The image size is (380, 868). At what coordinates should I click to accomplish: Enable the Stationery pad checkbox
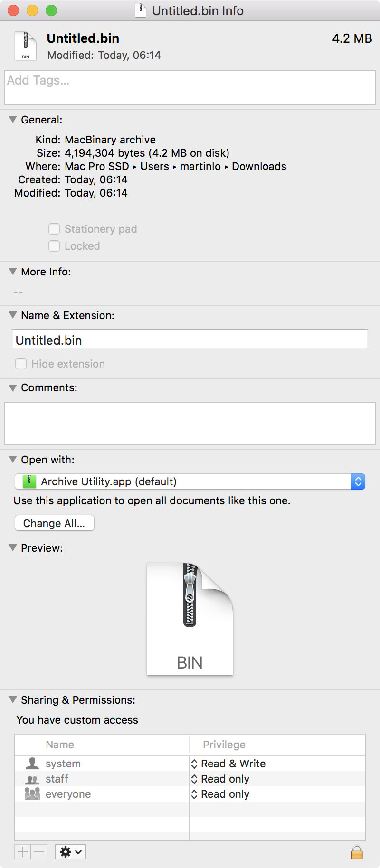54,229
